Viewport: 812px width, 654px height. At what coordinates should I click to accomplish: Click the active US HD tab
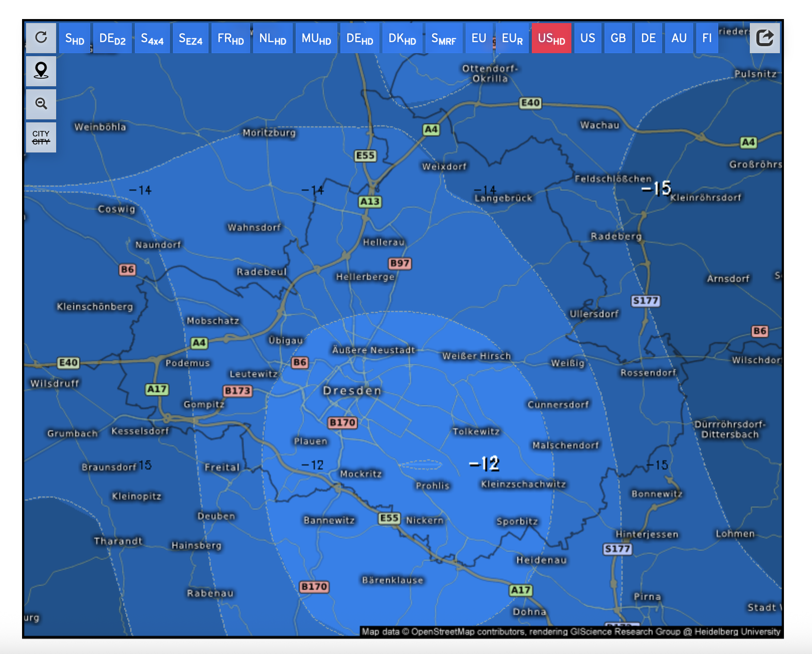tap(551, 39)
